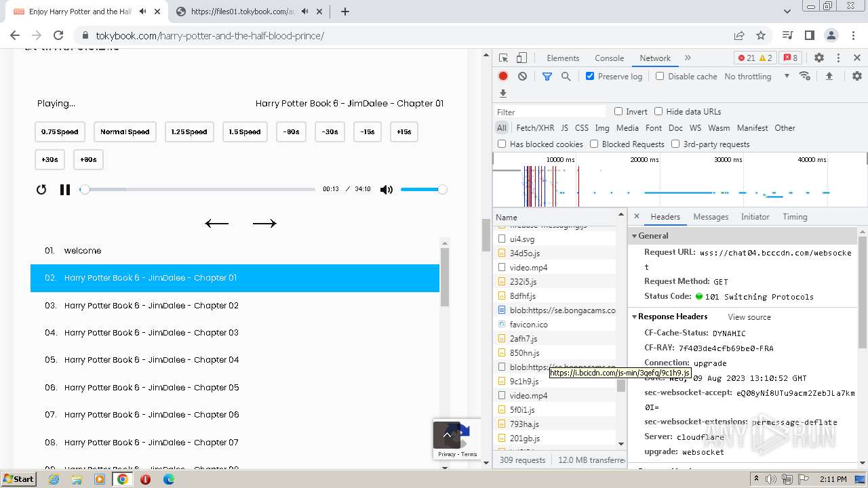Check Has blocked cookies
Viewport: 868px width, 488px height.
[x=502, y=144]
